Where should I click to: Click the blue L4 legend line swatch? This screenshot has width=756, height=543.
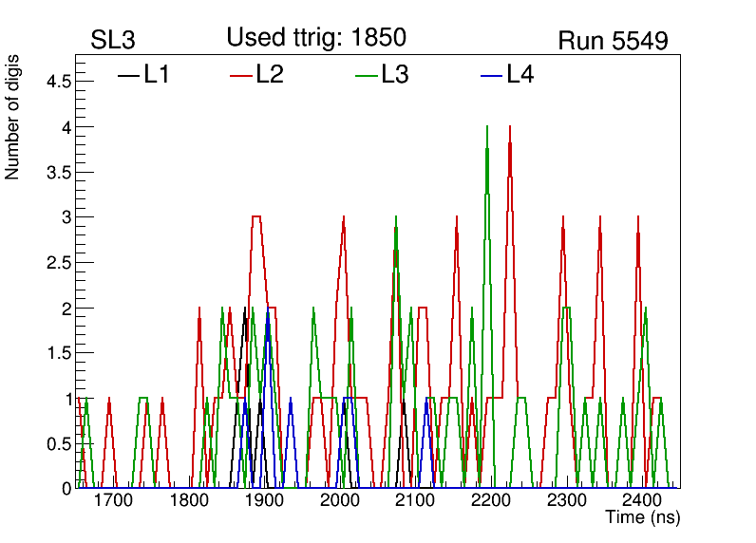click(491, 76)
